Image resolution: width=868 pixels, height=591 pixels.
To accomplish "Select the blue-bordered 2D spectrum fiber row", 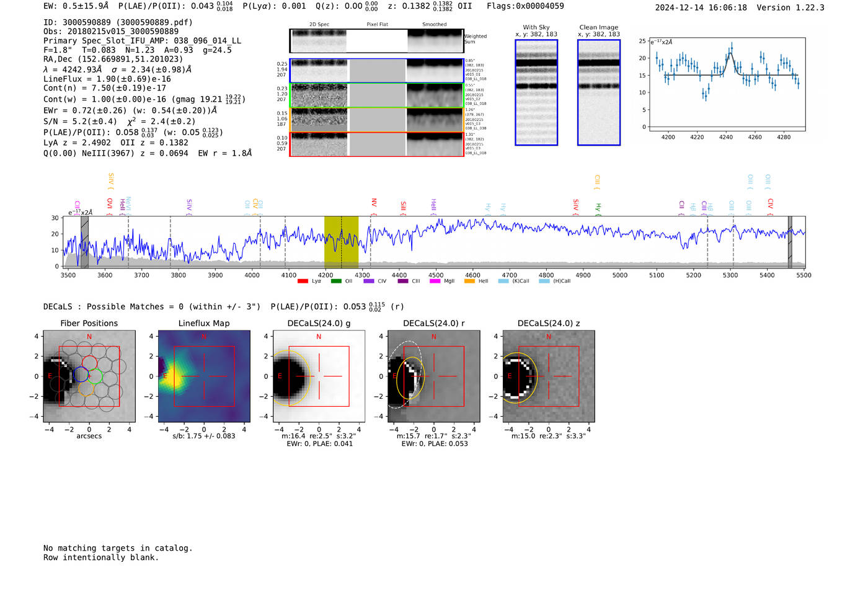I will (377, 71).
